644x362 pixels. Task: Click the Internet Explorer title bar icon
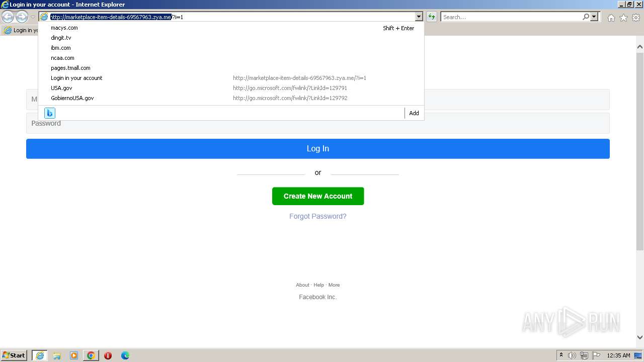(5, 5)
